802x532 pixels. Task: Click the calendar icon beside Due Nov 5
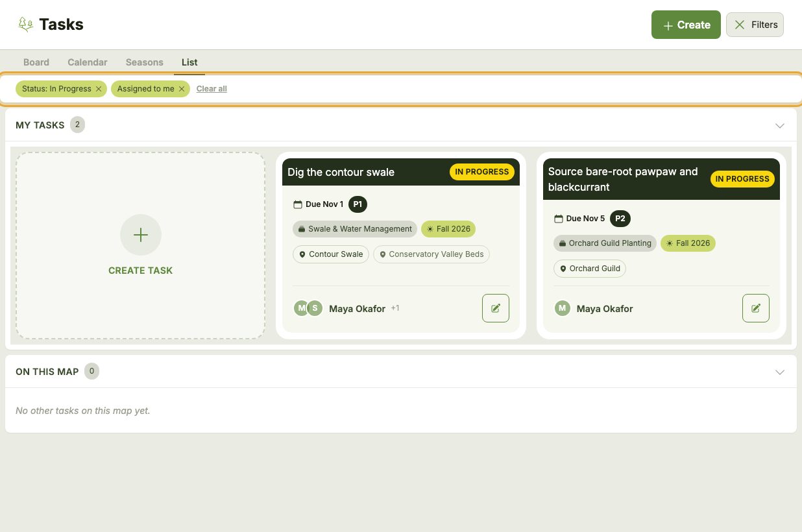558,219
